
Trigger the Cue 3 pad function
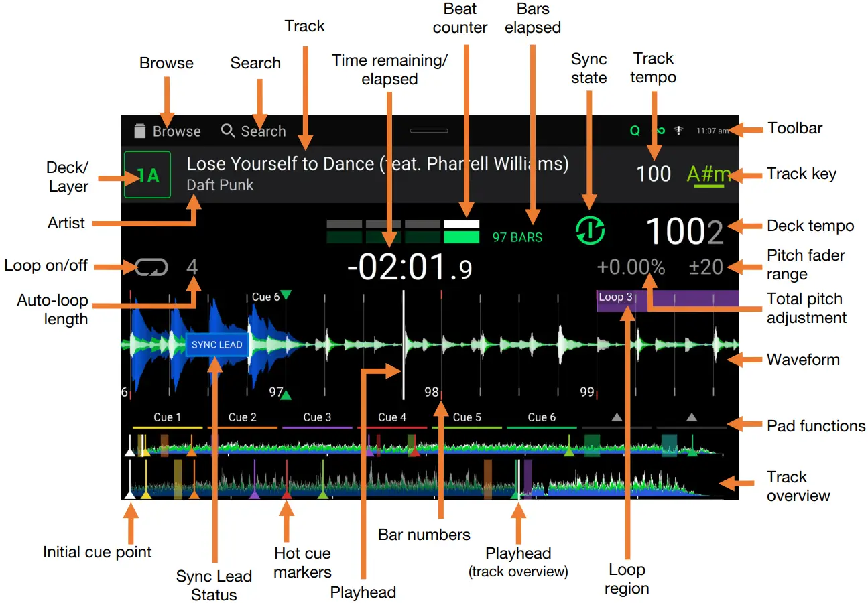click(317, 419)
